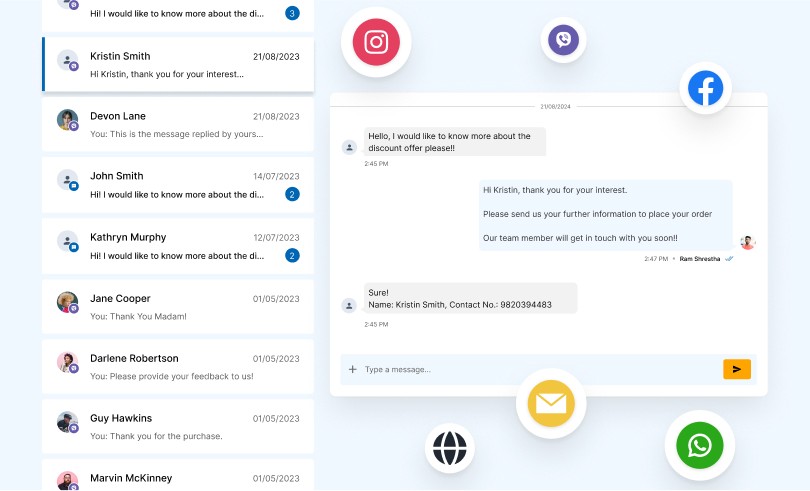Click Jane Cooper's profile avatar
This screenshot has width=810, height=491.
pos(67,302)
